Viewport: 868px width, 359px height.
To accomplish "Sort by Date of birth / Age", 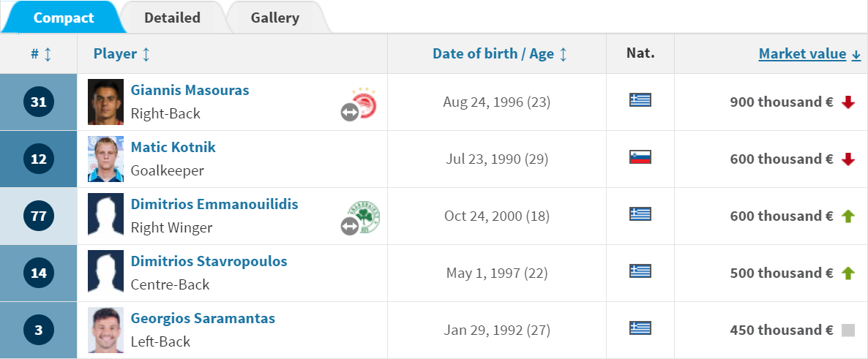I will (500, 53).
